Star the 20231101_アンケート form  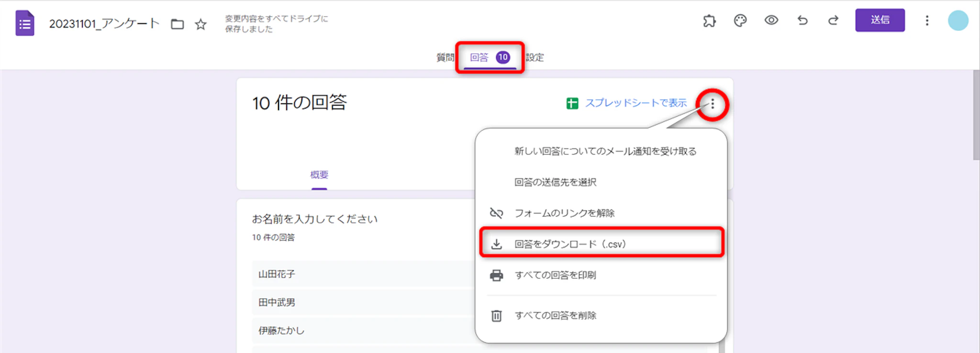point(200,24)
